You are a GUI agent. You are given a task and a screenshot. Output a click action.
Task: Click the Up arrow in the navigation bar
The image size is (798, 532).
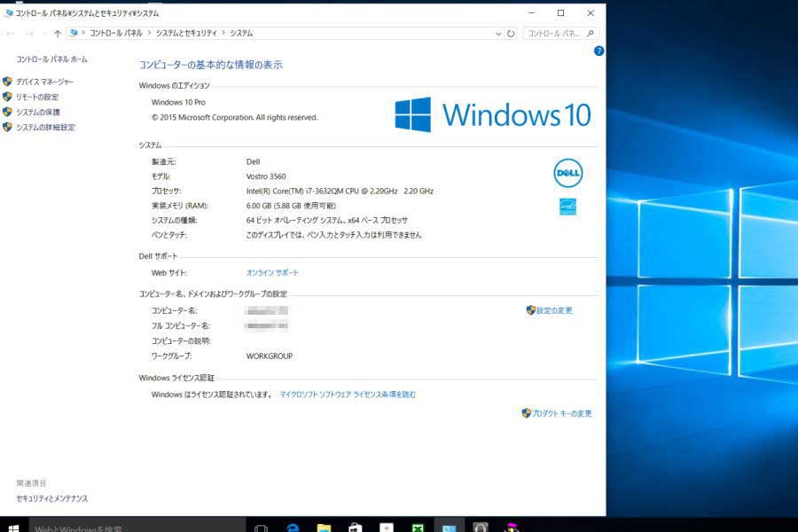click(58, 34)
